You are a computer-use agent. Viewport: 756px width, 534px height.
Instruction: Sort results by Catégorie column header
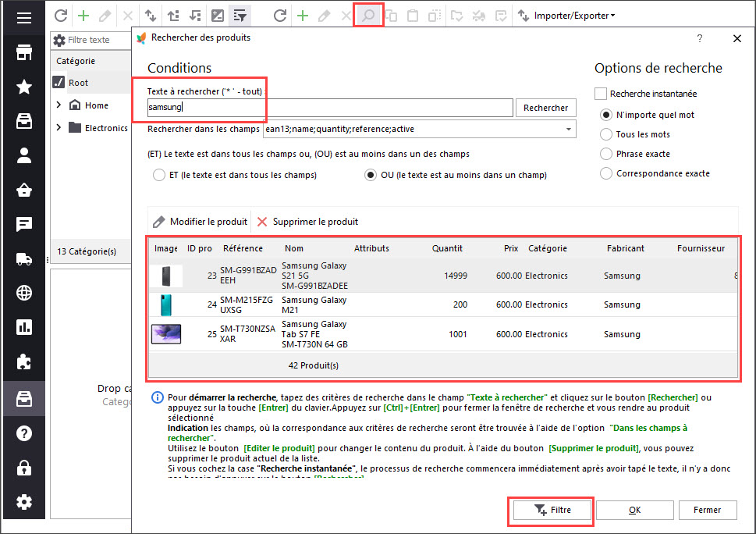[547, 248]
